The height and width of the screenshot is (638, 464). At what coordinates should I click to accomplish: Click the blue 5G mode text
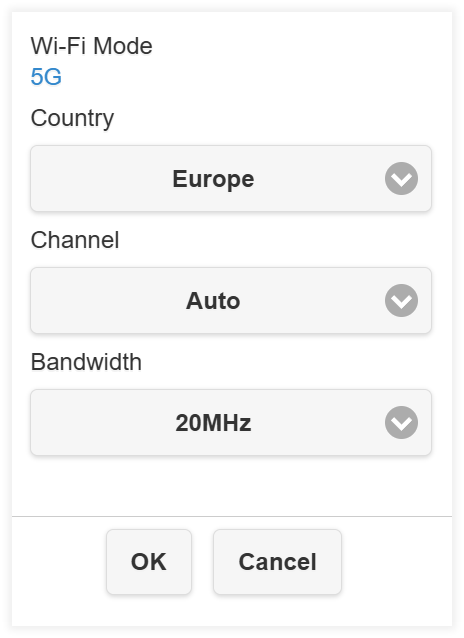(x=46, y=76)
